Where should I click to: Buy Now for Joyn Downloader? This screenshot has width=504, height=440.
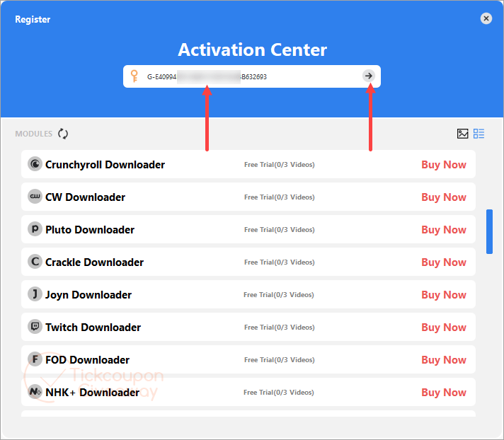444,294
